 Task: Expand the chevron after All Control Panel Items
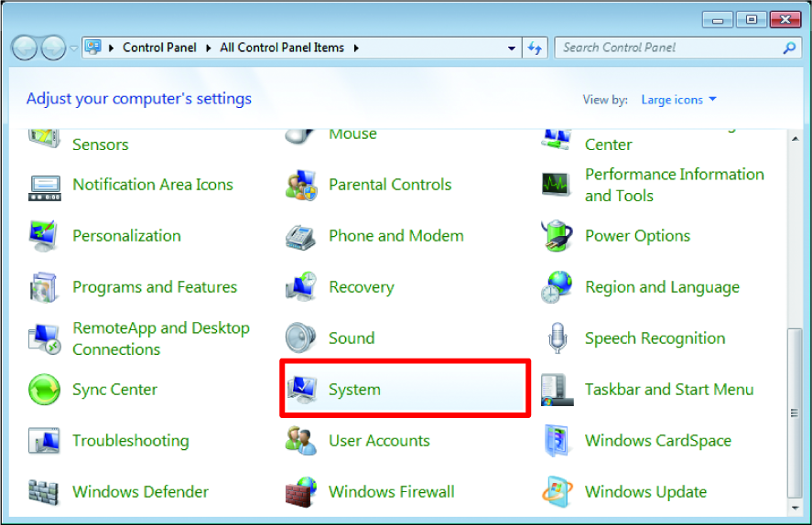pyautogui.click(x=356, y=48)
